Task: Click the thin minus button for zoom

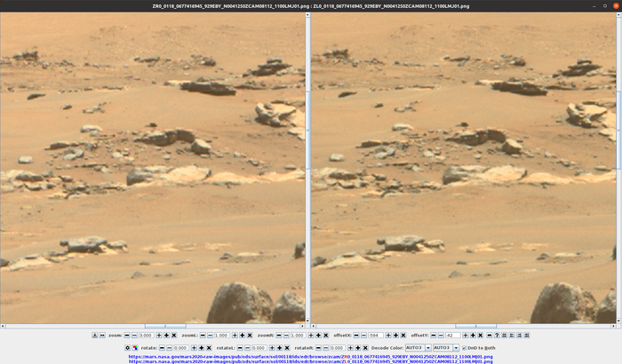Action: (x=134, y=336)
